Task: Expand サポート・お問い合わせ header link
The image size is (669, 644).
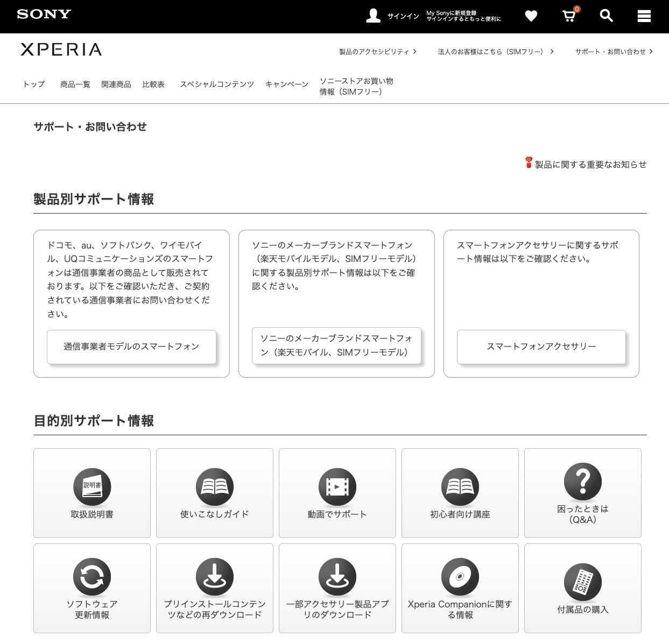Action: [614, 52]
